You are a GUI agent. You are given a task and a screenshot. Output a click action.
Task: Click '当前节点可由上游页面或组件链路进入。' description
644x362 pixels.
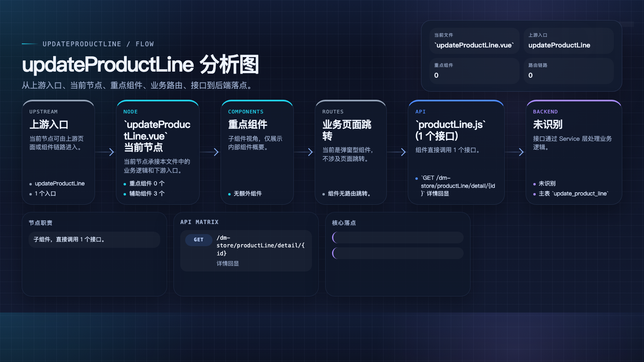[x=56, y=143]
